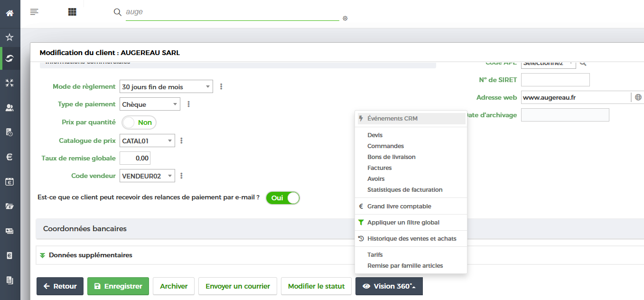The height and width of the screenshot is (300, 644).
Task: Disable e-mail payment reminders switch
Action: click(x=283, y=198)
